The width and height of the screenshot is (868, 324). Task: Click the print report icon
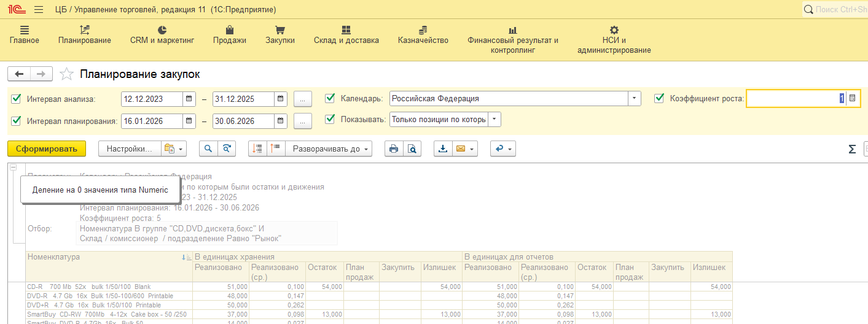394,148
